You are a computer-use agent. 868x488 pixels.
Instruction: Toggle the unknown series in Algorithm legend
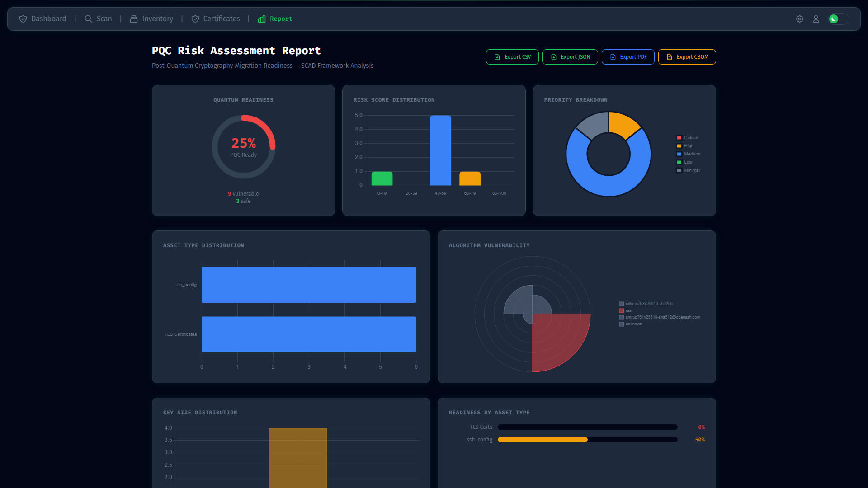coord(630,324)
